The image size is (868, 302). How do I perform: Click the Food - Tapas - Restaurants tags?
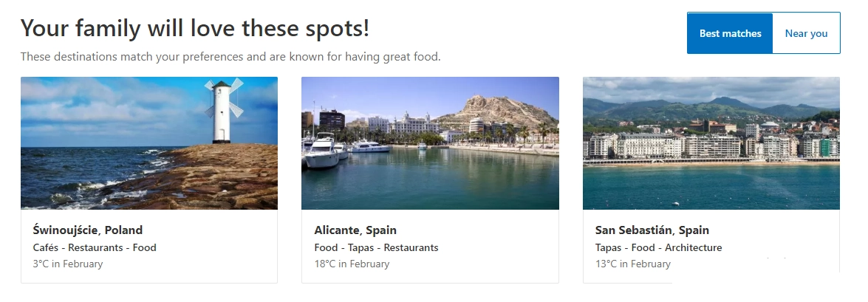376,247
